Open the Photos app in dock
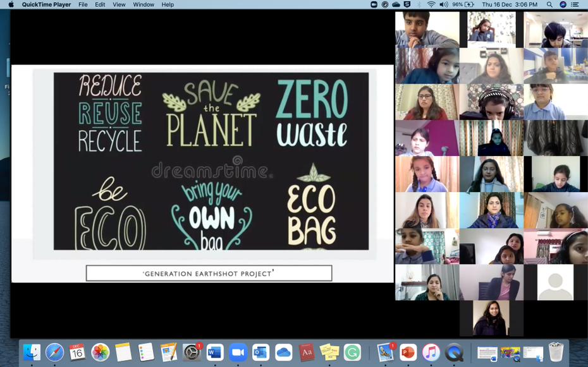Screen dimensions: 588x367 pyautogui.click(x=100, y=352)
